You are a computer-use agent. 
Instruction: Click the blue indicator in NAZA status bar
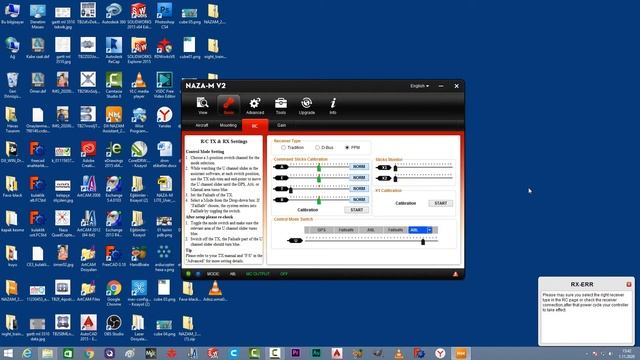198,274
